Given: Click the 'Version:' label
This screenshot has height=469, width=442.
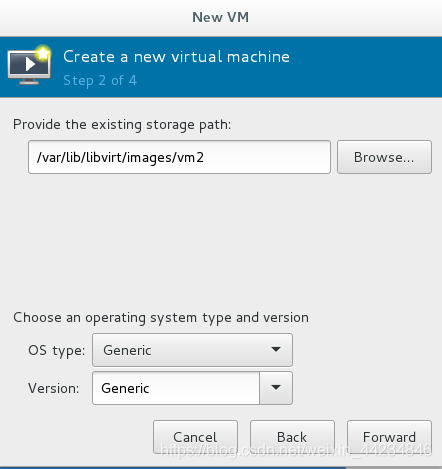Looking at the screenshot, I should coord(54,388).
